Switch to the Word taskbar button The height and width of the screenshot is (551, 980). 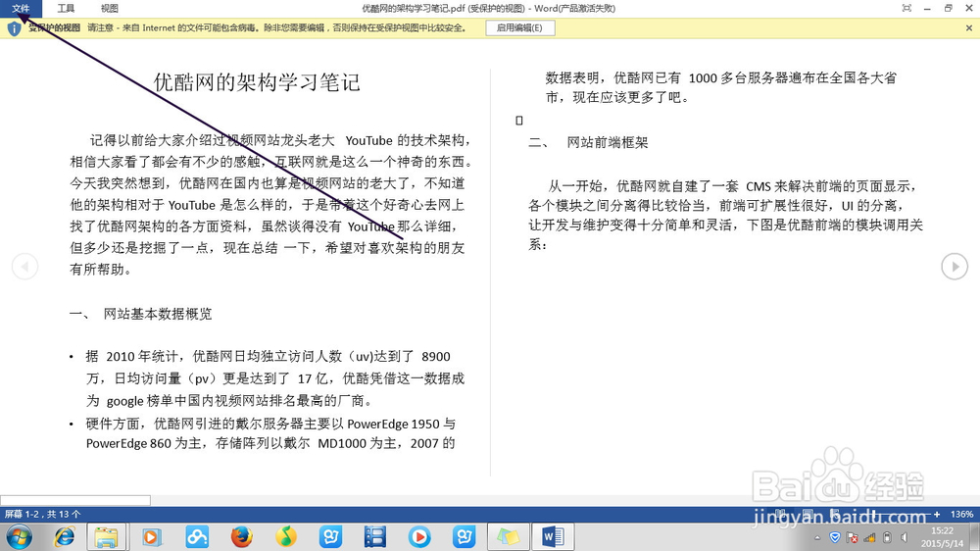553,536
